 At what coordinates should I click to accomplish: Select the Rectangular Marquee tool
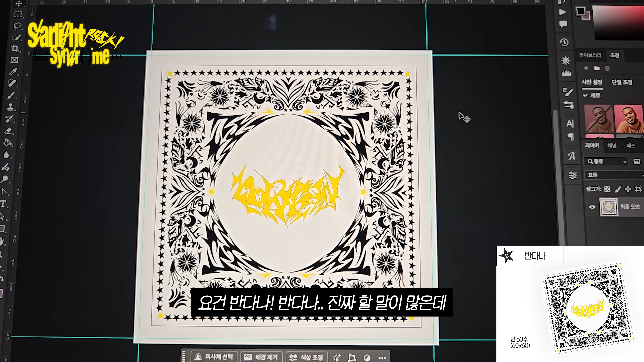[18, 14]
